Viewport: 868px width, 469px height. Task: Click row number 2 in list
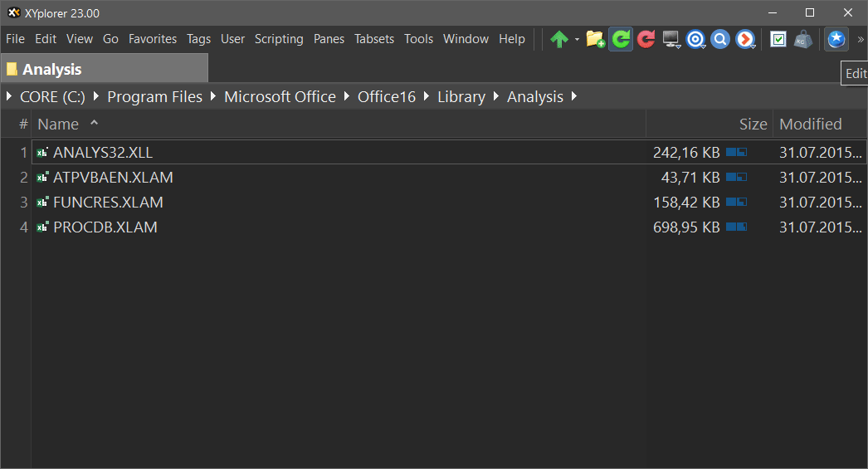pyautogui.click(x=23, y=177)
